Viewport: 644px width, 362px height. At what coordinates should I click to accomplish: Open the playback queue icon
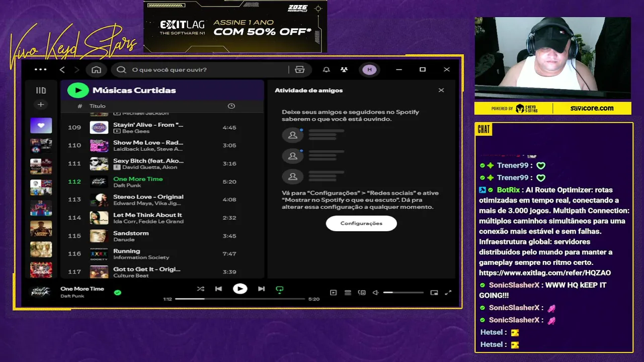(x=347, y=293)
